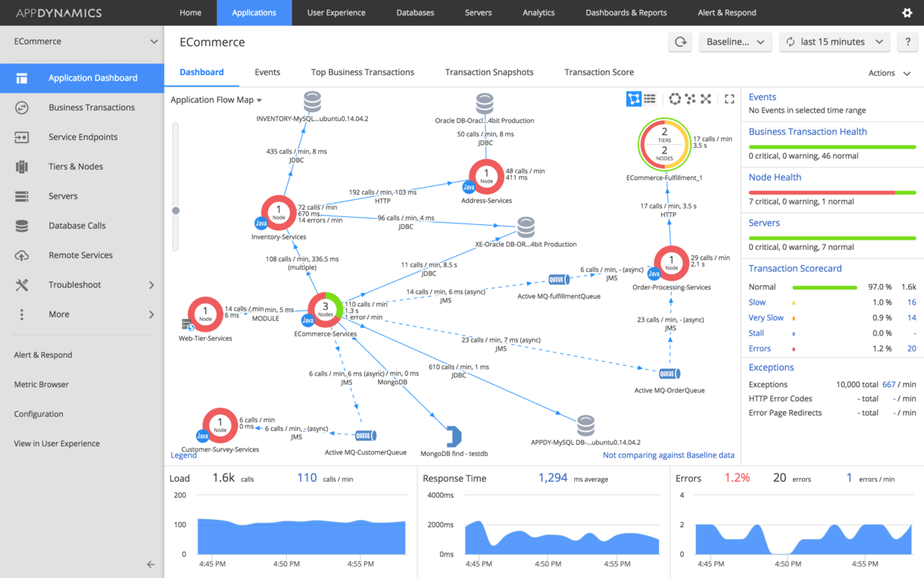
Task: Switch to list grid view
Action: [x=650, y=98]
